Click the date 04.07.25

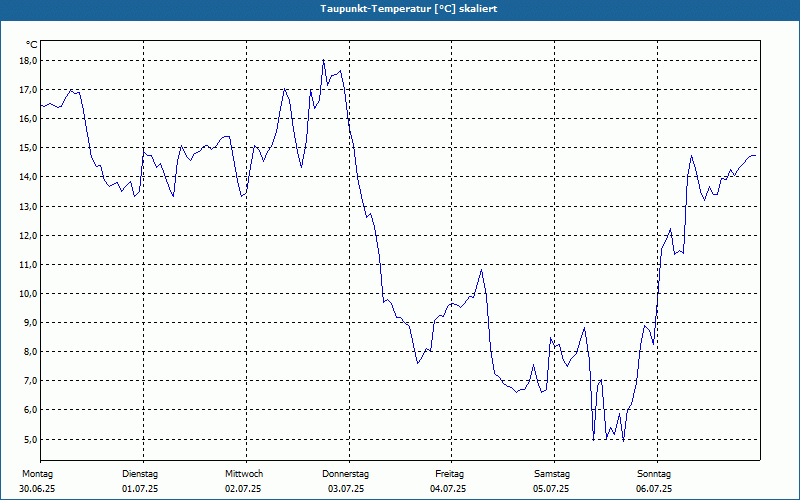pos(448,489)
